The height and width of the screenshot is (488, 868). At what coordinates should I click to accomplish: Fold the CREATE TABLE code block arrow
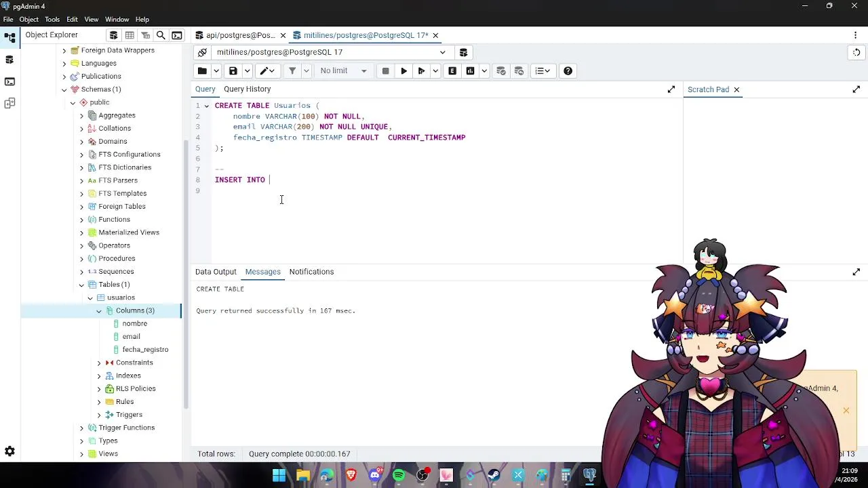point(207,106)
